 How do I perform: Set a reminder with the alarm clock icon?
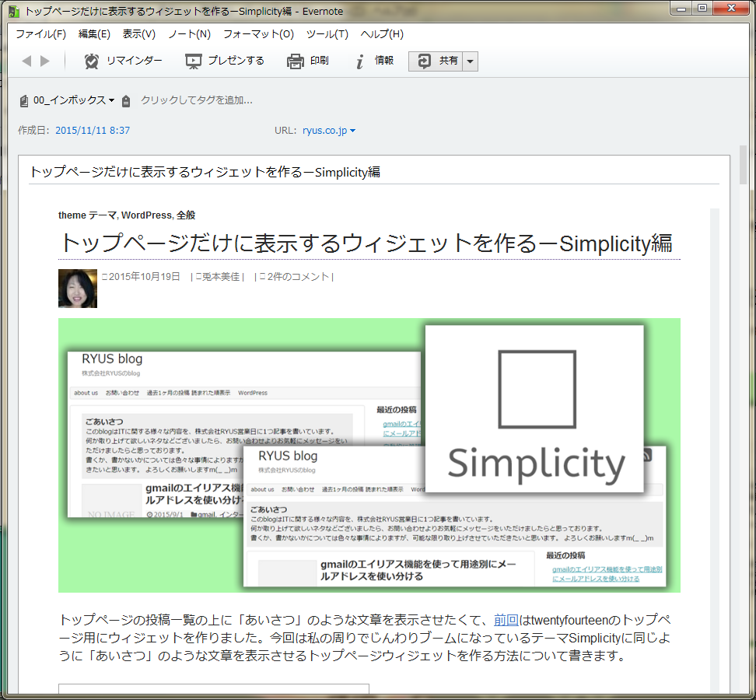point(93,61)
